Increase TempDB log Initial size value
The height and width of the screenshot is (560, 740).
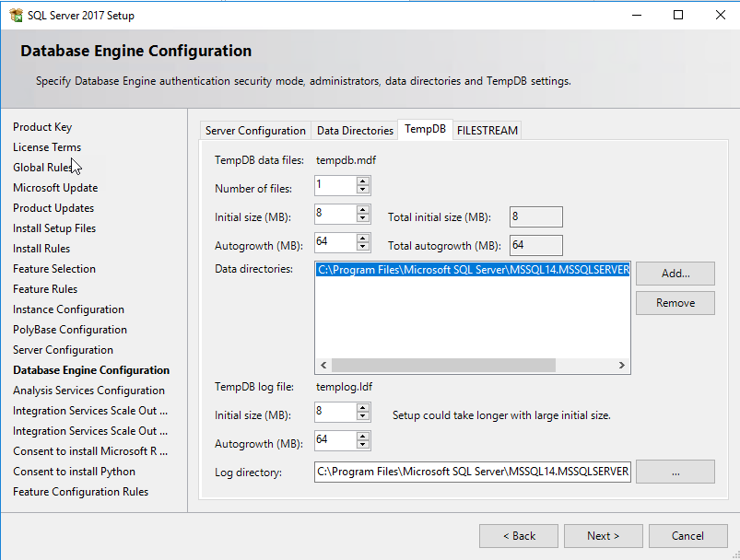coord(363,407)
